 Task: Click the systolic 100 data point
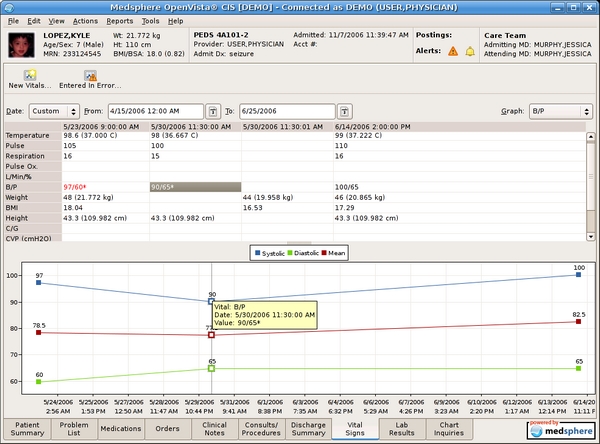[x=578, y=274]
